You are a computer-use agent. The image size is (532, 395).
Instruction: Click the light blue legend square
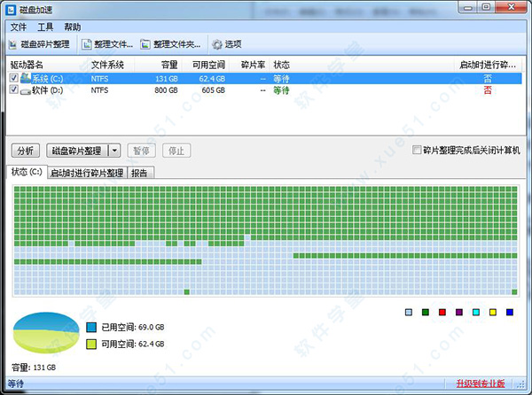(x=409, y=313)
